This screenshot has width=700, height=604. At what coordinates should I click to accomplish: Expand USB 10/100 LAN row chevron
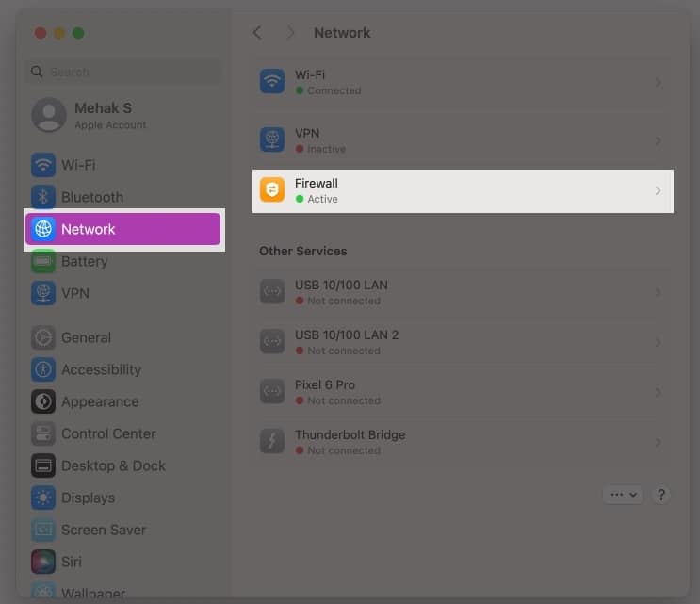click(658, 292)
